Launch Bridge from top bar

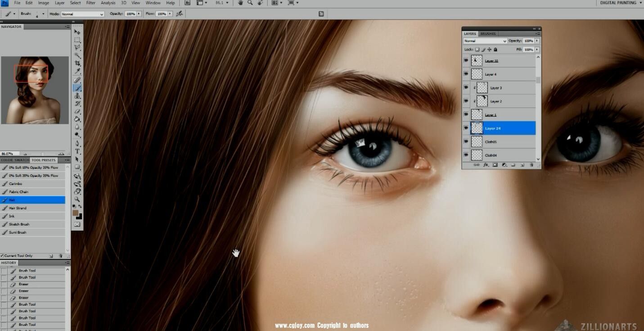pyautogui.click(x=188, y=3)
